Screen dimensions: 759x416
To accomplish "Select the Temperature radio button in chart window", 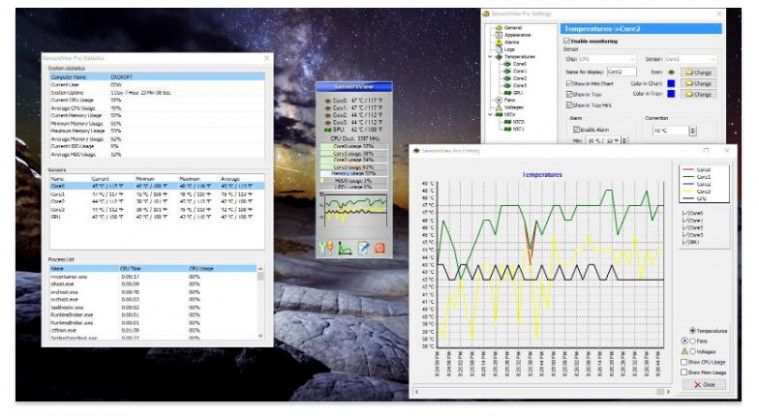I will click(x=693, y=331).
